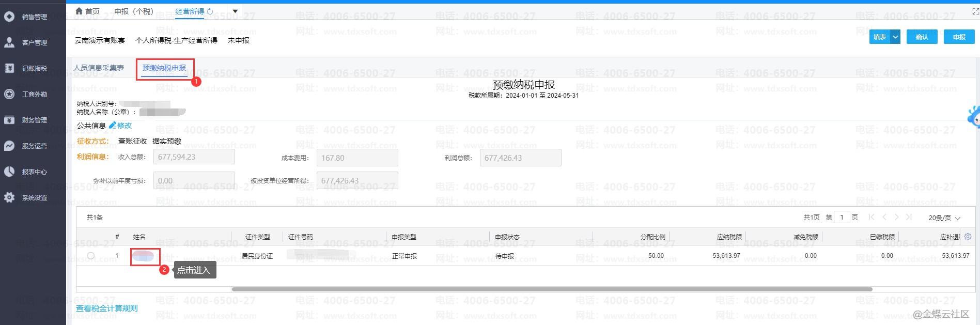The width and height of the screenshot is (980, 325).
Task: Select the radio button for row 1
Action: [91, 256]
